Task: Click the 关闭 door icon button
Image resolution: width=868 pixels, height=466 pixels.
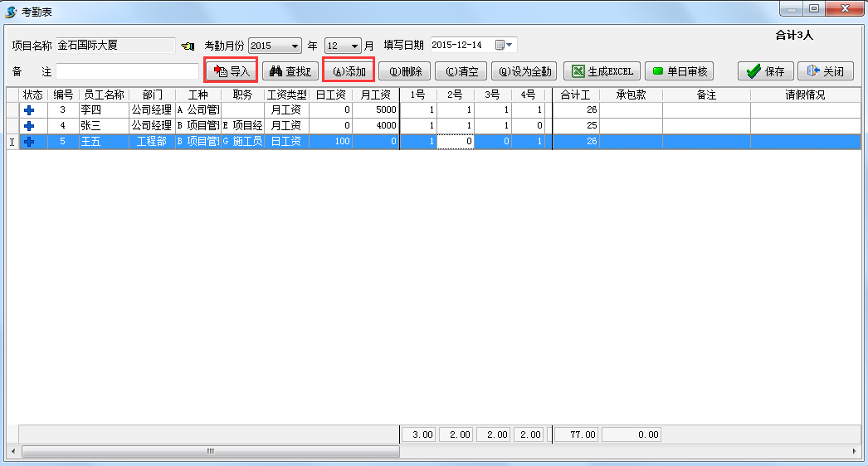Action: (825, 71)
